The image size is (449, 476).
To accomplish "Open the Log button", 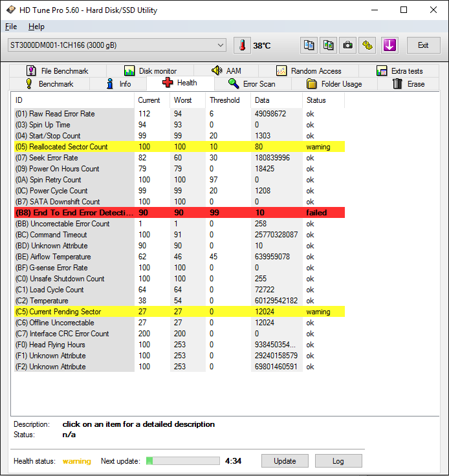I will 338,461.
